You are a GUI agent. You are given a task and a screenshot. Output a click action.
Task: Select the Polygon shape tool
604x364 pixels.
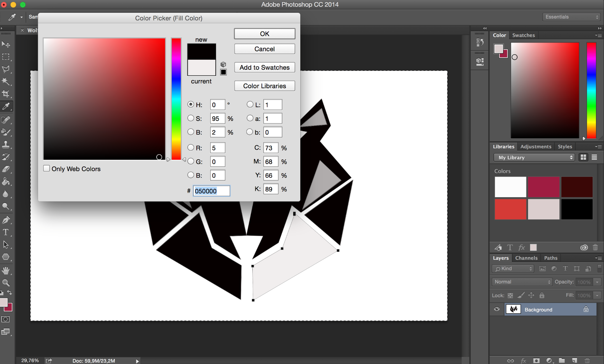[x=6, y=257]
